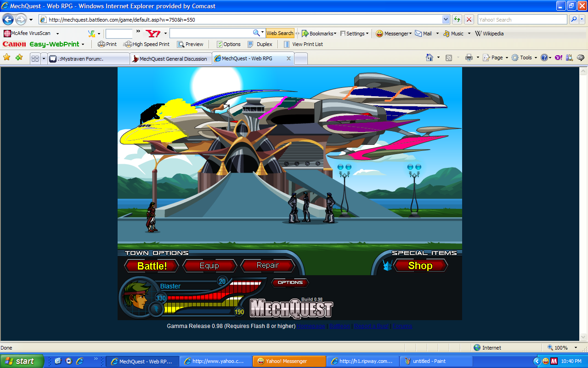Close the MechQuest - Web RPG tab

(x=288, y=58)
